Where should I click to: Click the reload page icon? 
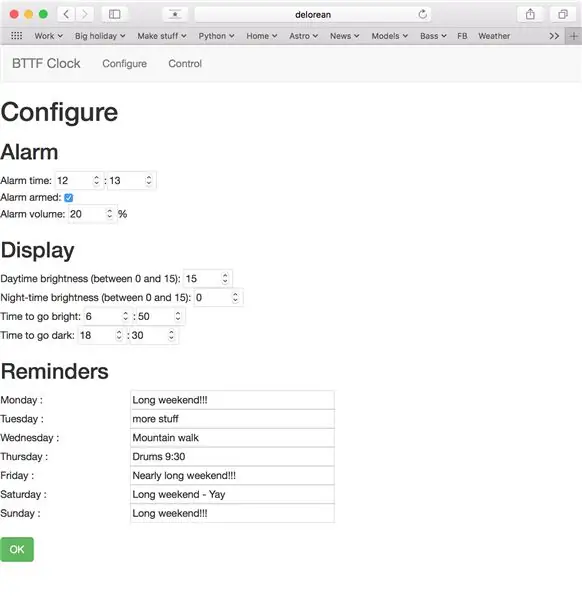click(422, 15)
